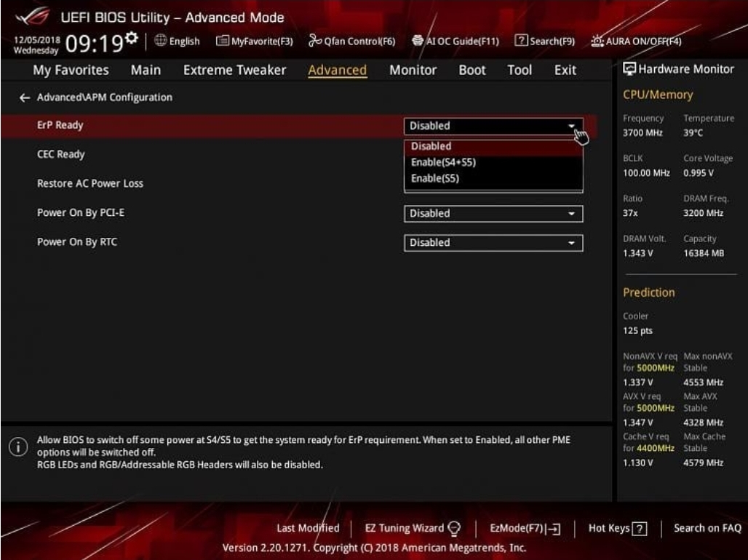Click Hot Keys question mark box
748x560 pixels.
click(x=640, y=529)
